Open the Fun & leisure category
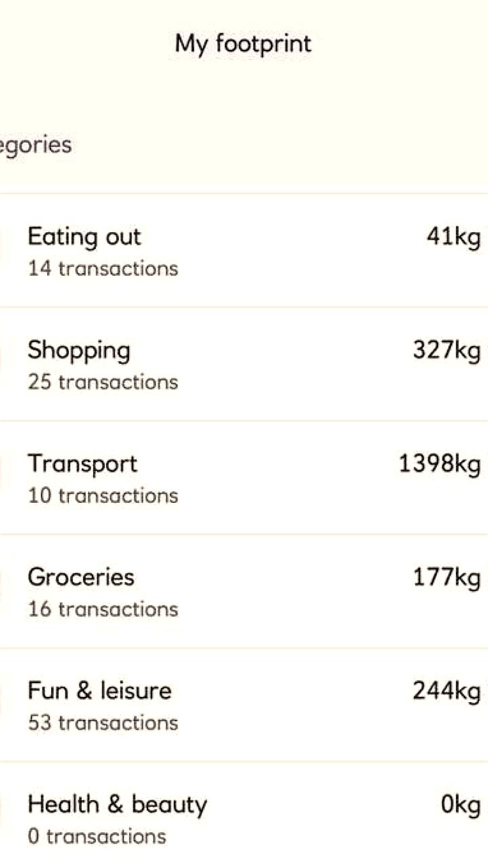Viewport: 488px width, 868px height. (100, 691)
